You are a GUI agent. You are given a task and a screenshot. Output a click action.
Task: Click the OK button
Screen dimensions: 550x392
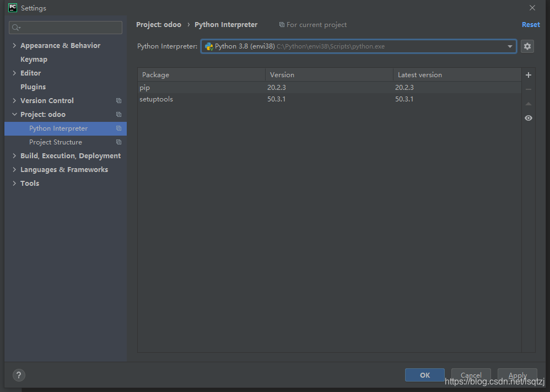click(x=425, y=375)
